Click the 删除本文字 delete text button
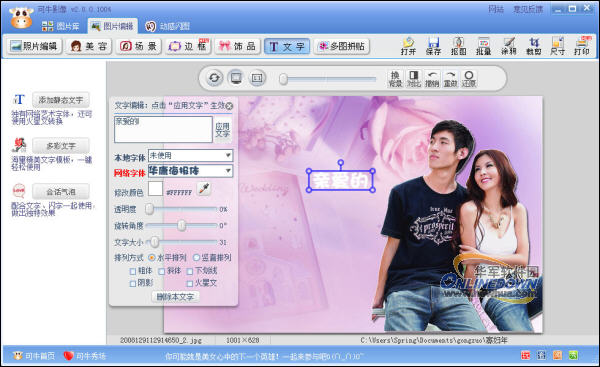Image resolution: width=600 pixels, height=367 pixels. [x=175, y=297]
